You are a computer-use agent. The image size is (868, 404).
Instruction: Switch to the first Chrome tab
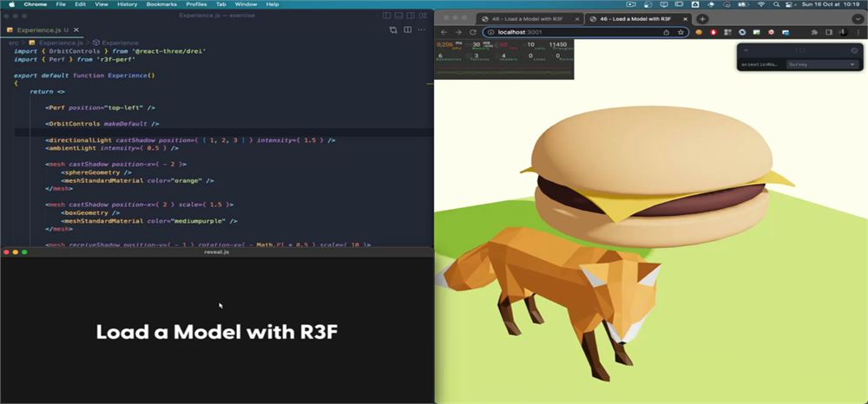point(526,19)
